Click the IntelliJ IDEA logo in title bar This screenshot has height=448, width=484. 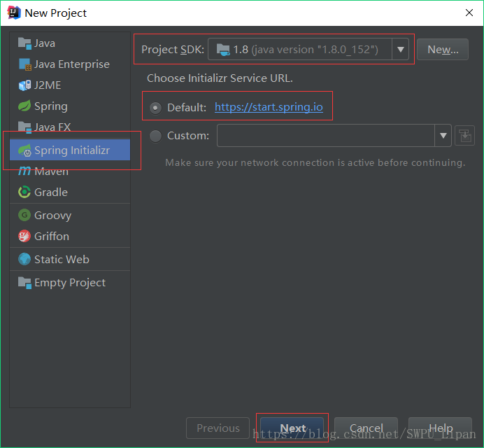[14, 13]
